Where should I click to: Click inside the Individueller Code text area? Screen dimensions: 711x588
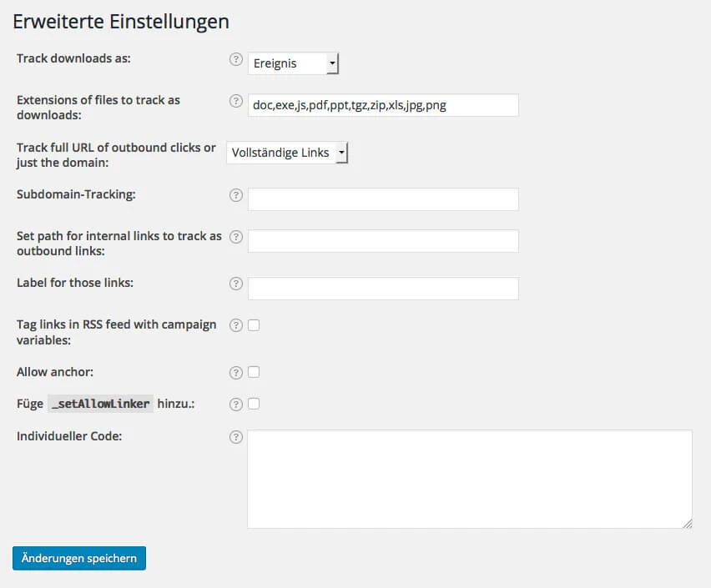coord(469,477)
